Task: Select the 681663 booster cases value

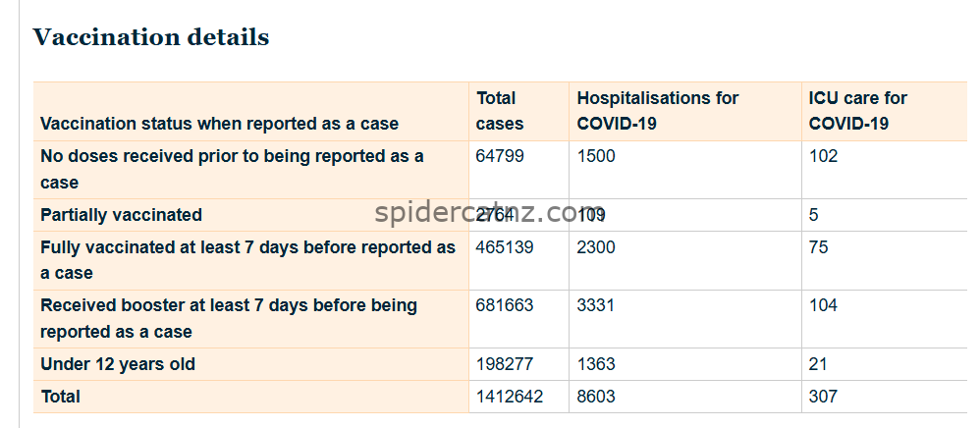Action: click(x=505, y=305)
